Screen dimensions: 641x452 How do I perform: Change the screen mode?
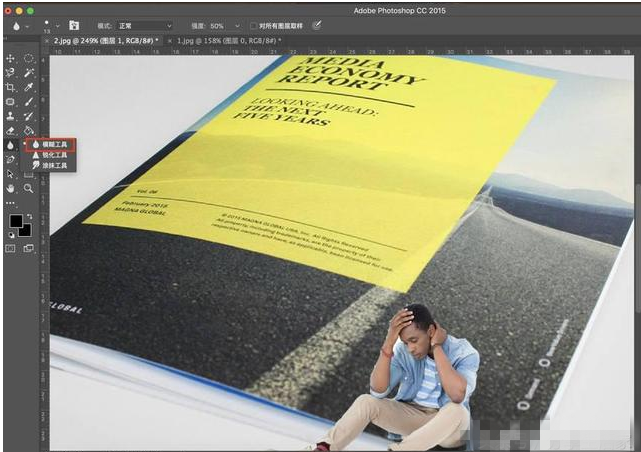tap(28, 248)
